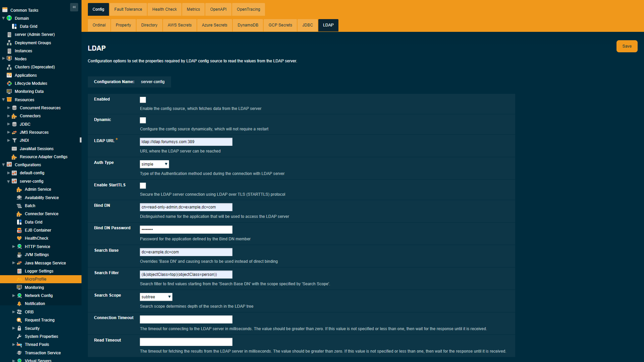Switch to the Metrics tab
644x362 pixels.
click(x=193, y=9)
